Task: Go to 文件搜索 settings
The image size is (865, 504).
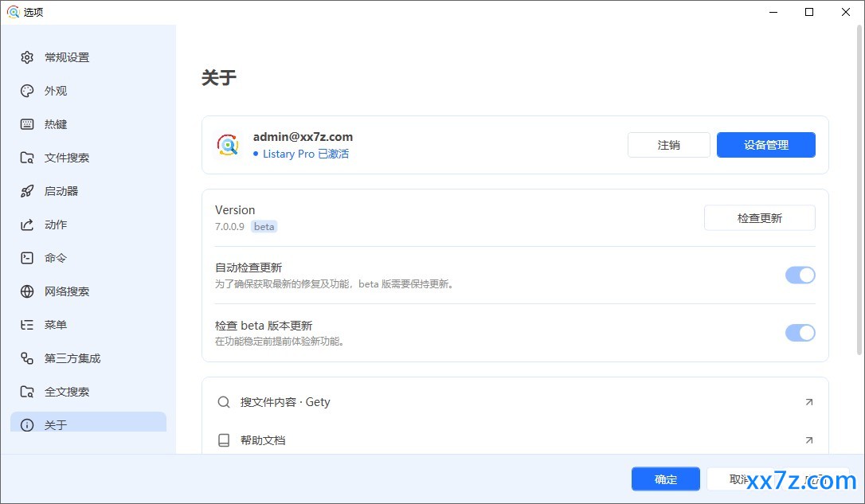Action: pos(88,158)
